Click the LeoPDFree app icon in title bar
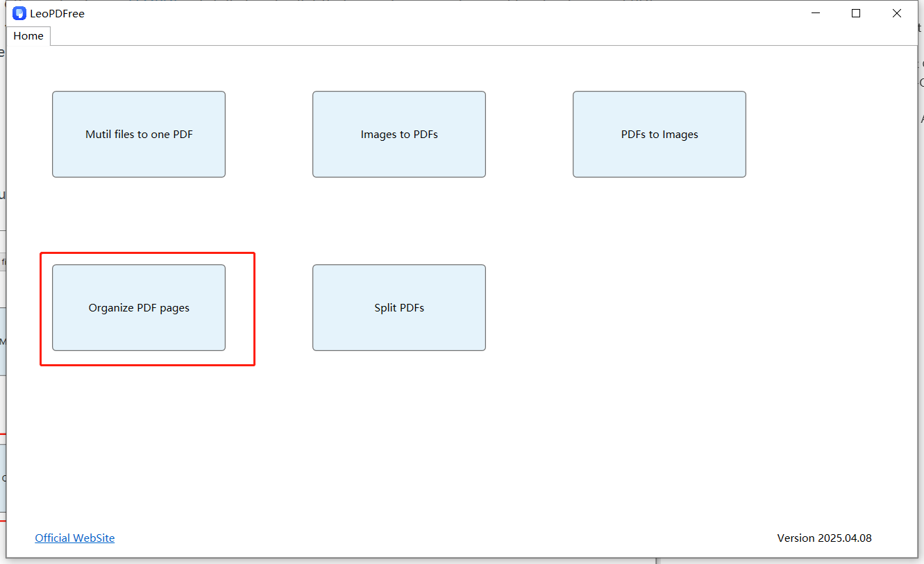924x564 pixels. (19, 13)
